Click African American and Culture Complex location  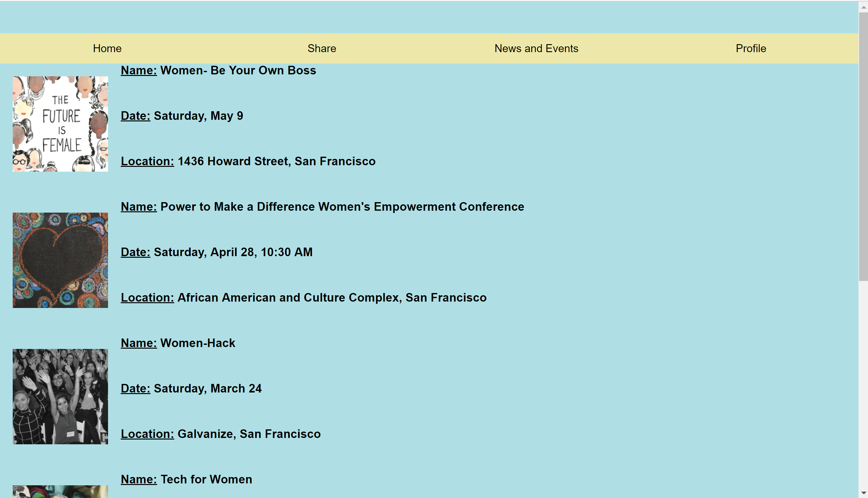(x=332, y=297)
